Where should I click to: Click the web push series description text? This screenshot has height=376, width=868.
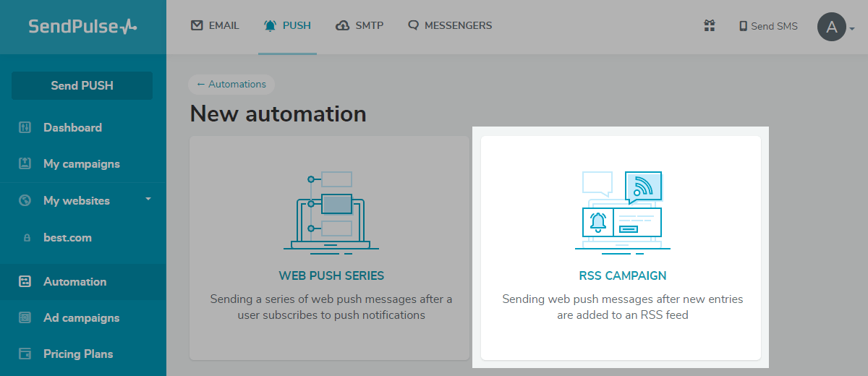point(331,307)
